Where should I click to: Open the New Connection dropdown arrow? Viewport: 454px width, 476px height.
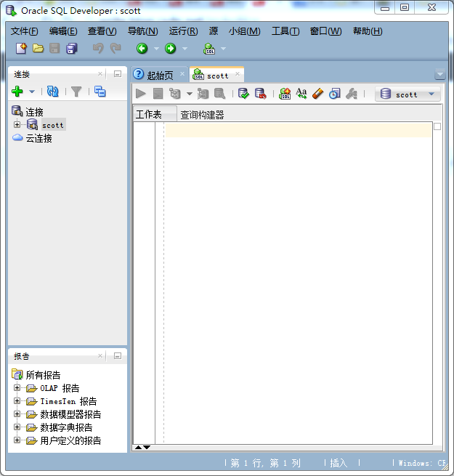[32, 92]
